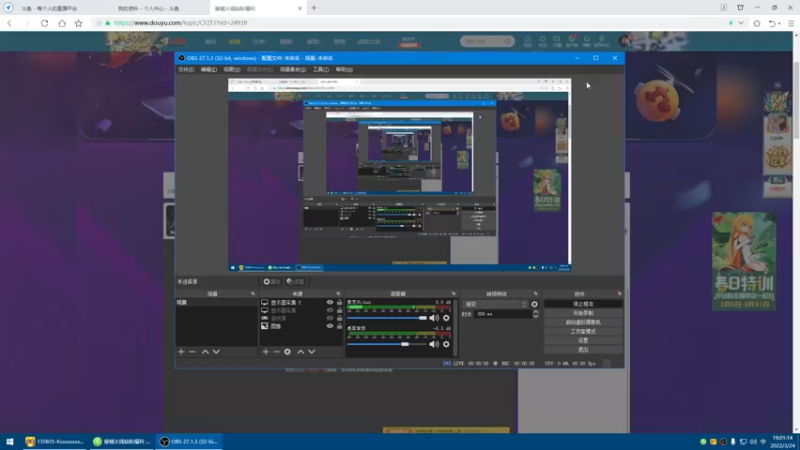Mute the 麦克风/Aux speaker icon
The height and width of the screenshot is (450, 800).
(434, 318)
